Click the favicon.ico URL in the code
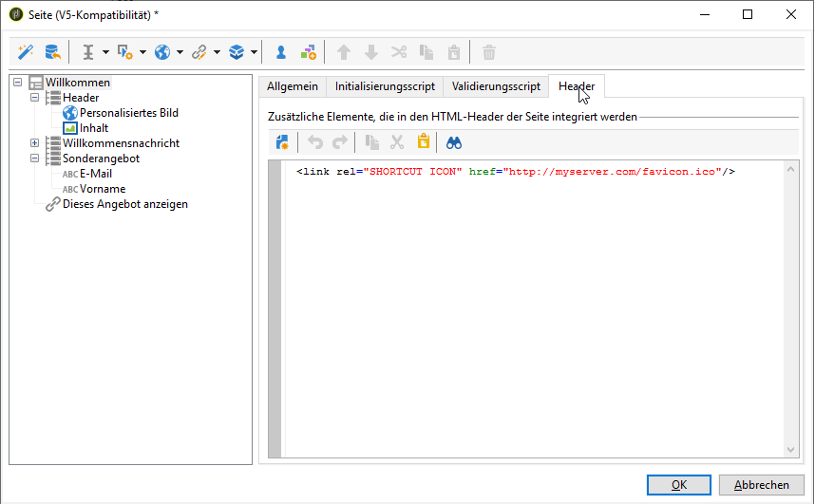The width and height of the screenshot is (815, 504). pyautogui.click(x=615, y=172)
